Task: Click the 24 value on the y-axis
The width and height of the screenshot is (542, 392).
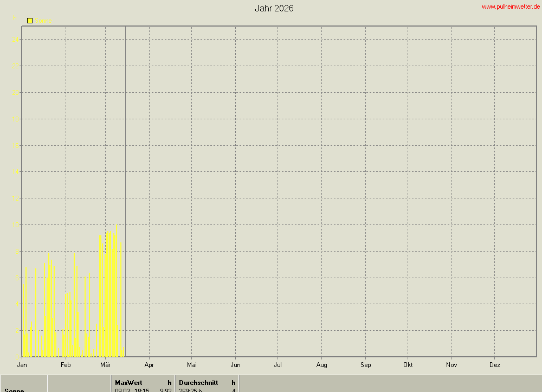Action: pyautogui.click(x=16, y=40)
